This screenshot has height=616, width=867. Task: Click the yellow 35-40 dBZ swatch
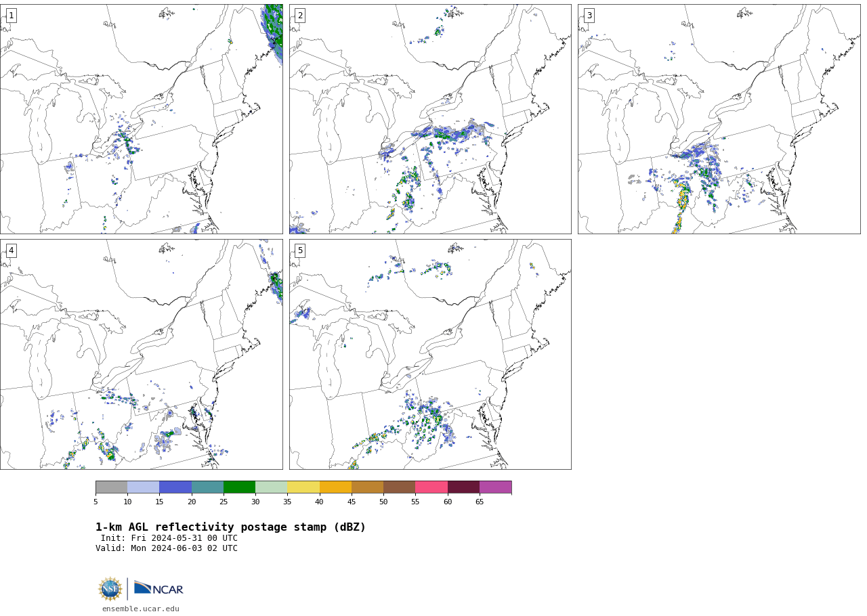(303, 487)
